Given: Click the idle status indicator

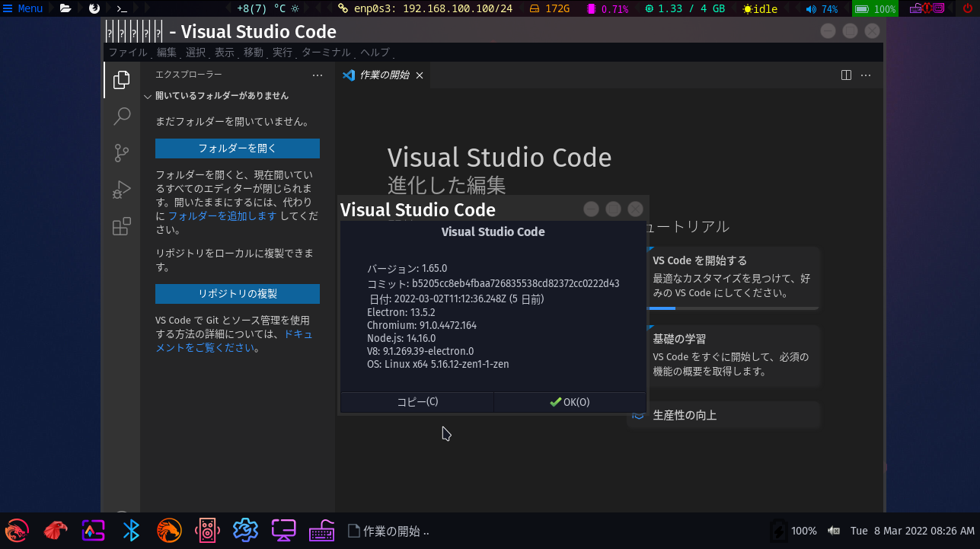Looking at the screenshot, I should pos(761,8).
